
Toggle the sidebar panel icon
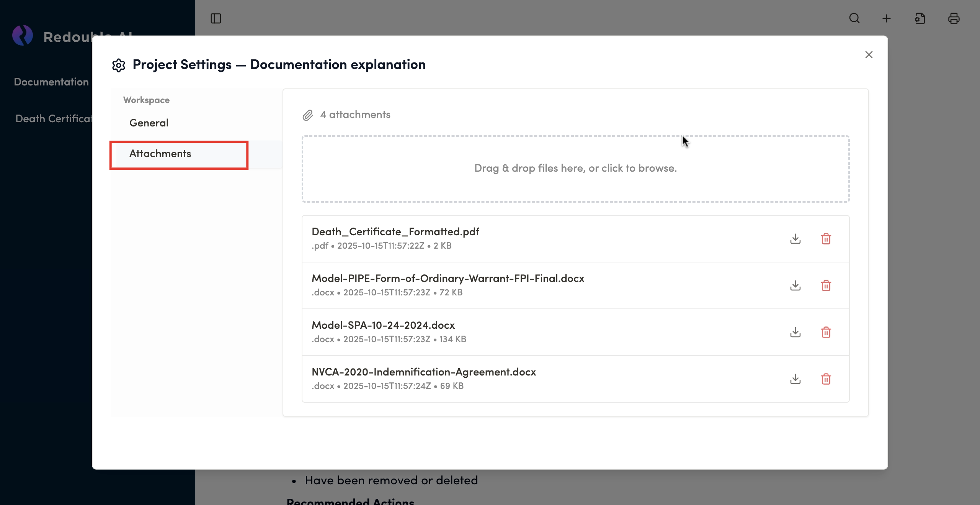[216, 18]
